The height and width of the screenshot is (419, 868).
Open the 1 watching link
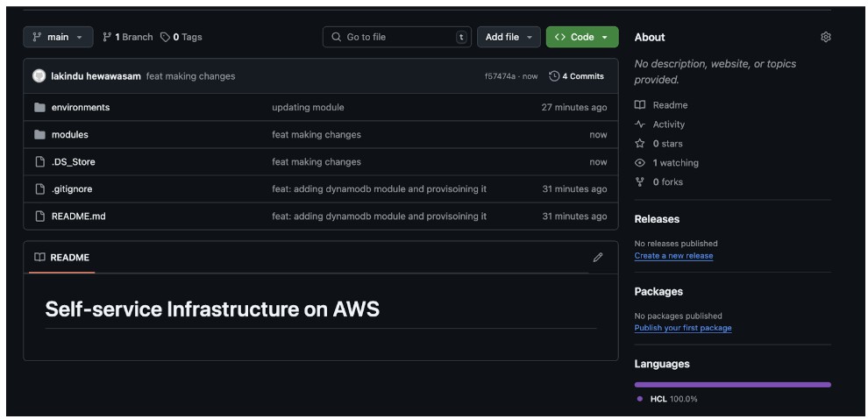coord(666,163)
